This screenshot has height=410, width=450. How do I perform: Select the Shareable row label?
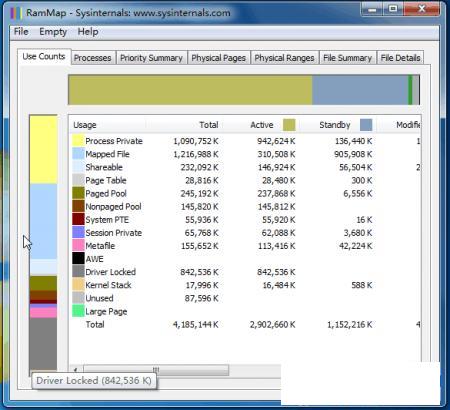tap(104, 167)
